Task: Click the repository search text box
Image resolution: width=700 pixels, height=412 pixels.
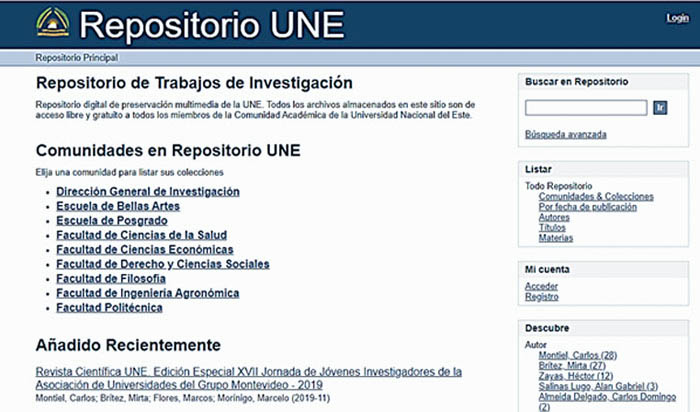Action: tap(586, 108)
